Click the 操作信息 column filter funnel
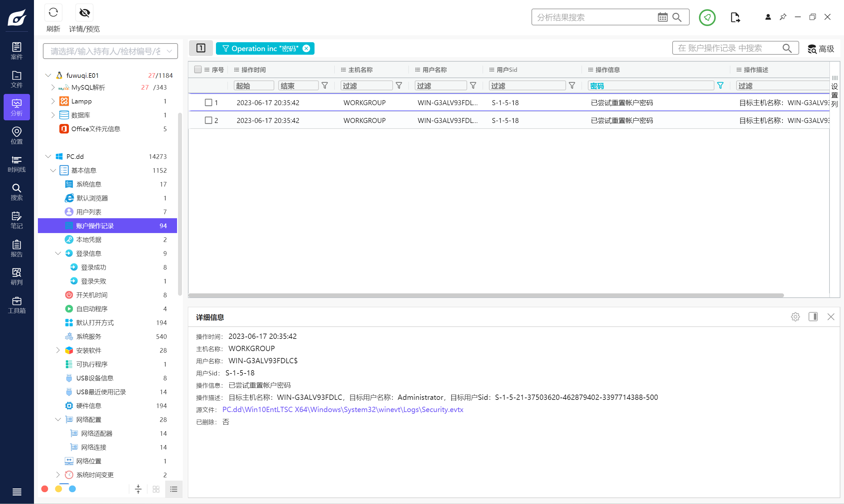 coord(720,86)
